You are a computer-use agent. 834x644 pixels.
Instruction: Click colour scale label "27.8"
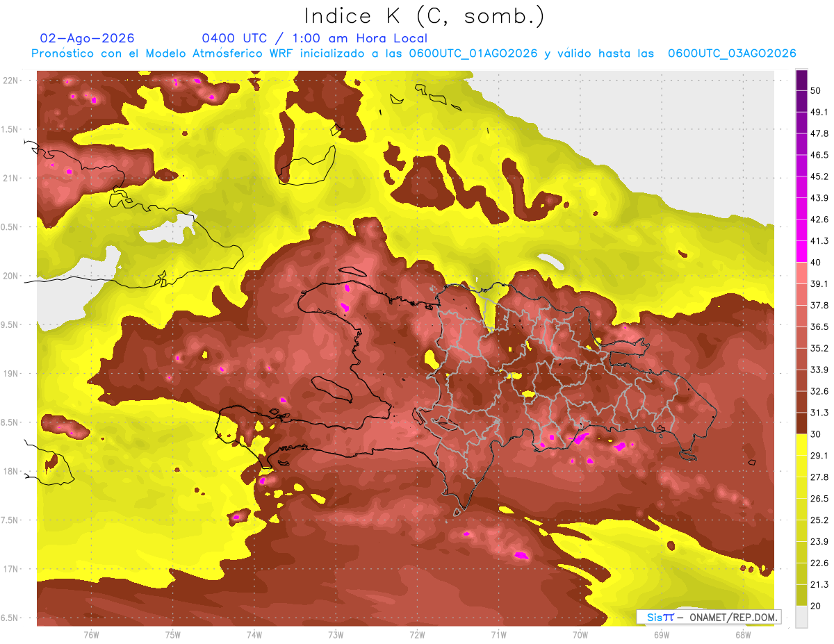pos(819,477)
